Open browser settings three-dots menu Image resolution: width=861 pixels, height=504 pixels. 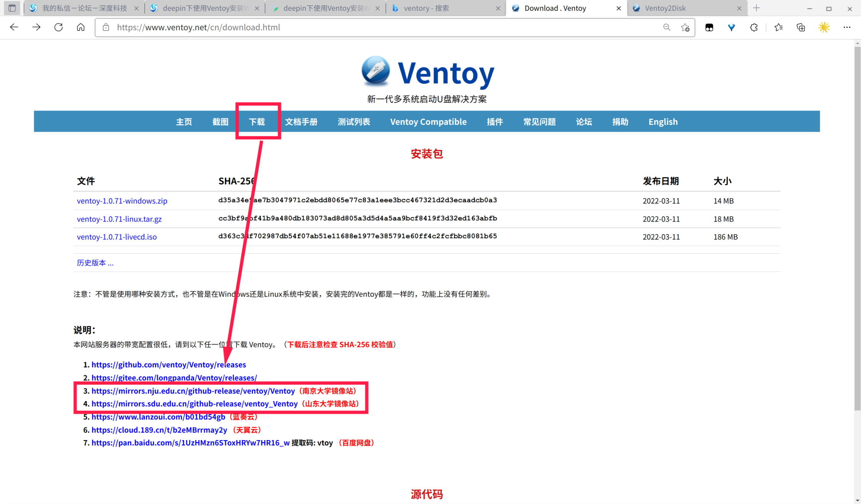click(846, 27)
